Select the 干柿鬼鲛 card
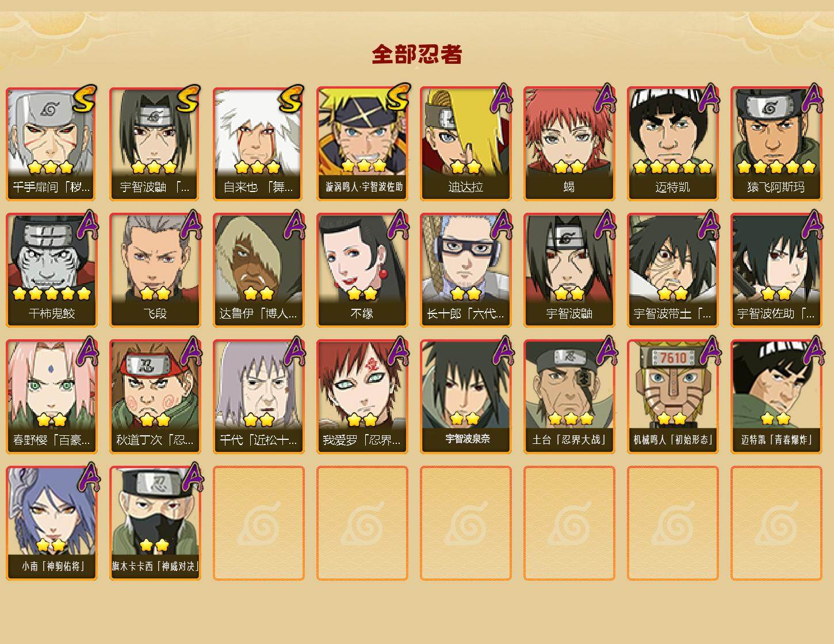 pos(52,270)
